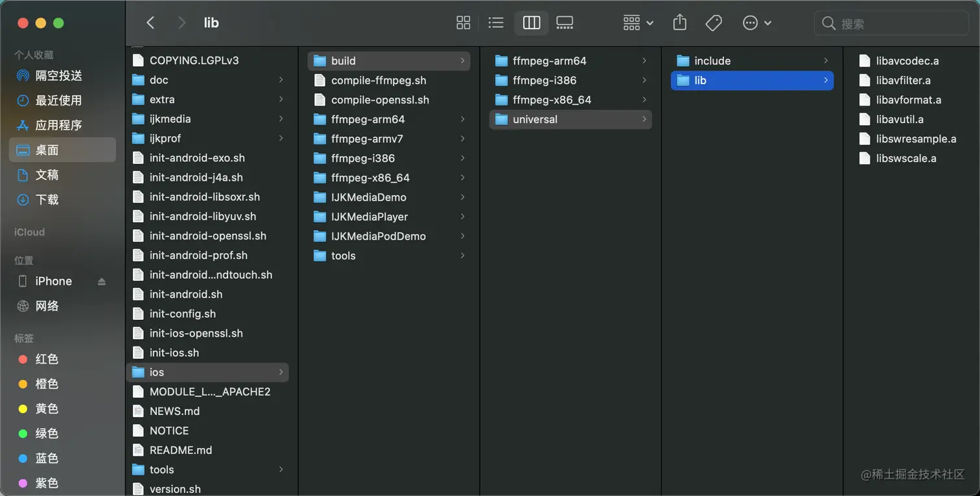Filter by the 紫色 purple tag
Screen dimensions: 980x496
(x=62, y=482)
